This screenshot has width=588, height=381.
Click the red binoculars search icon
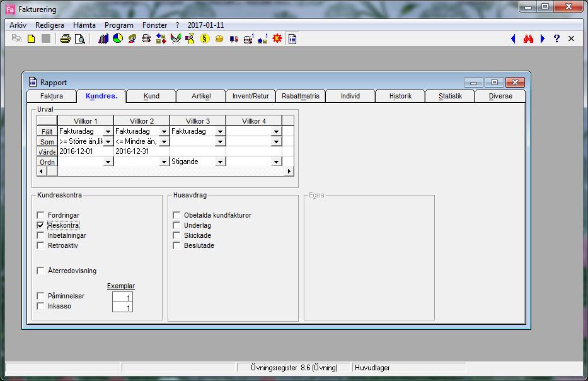(528, 38)
